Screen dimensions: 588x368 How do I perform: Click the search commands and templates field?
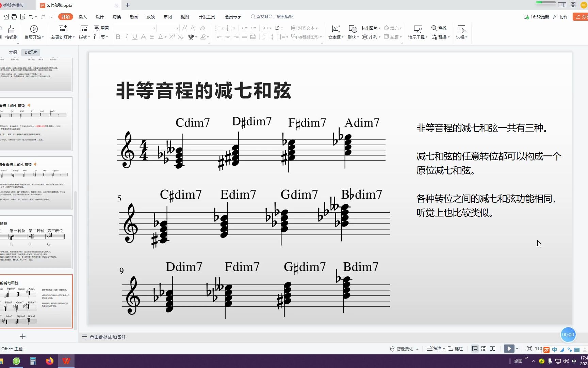pos(272,17)
